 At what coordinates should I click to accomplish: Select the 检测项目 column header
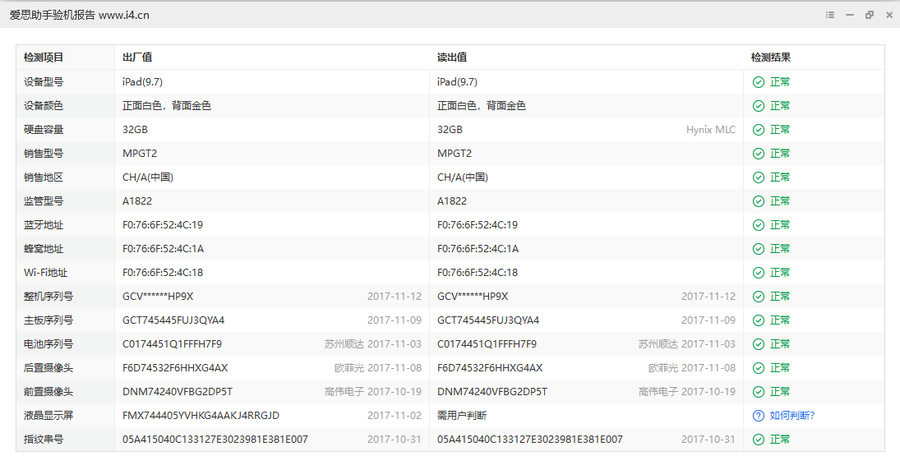(44, 57)
